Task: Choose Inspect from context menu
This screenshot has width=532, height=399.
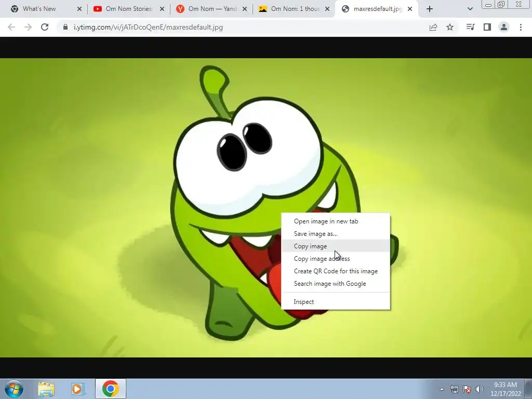Action: 336,302
